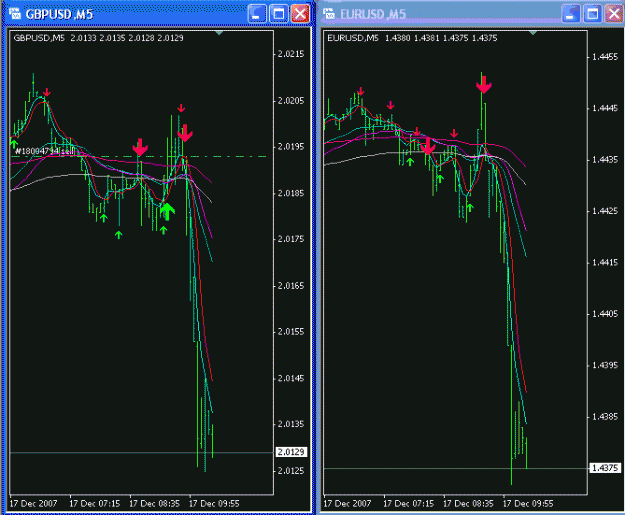Click the large red arrow atop the EURUSD spike
This screenshot has height=515, width=625.
click(x=484, y=84)
